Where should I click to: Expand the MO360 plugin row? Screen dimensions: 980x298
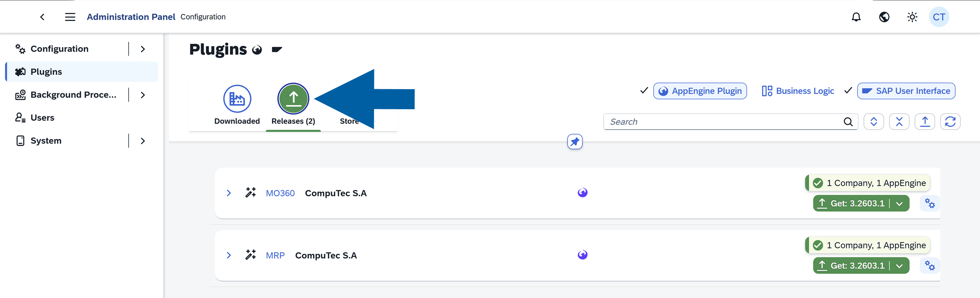229,193
